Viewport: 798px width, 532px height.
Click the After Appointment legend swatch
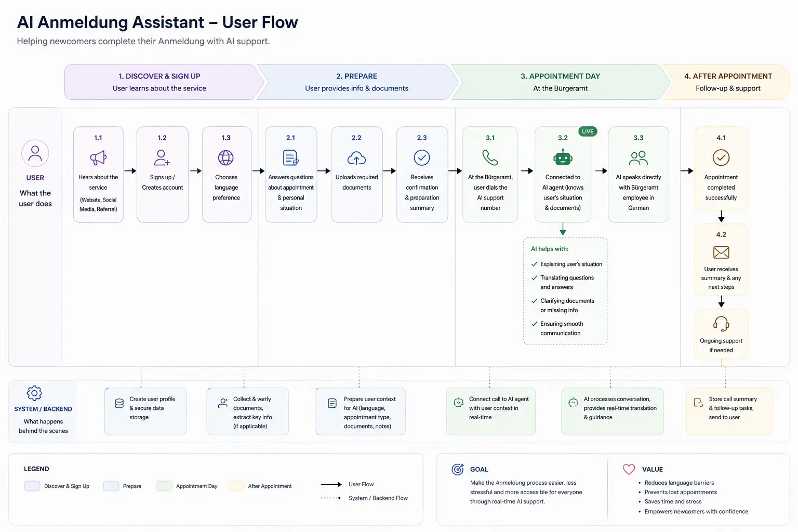click(236, 486)
